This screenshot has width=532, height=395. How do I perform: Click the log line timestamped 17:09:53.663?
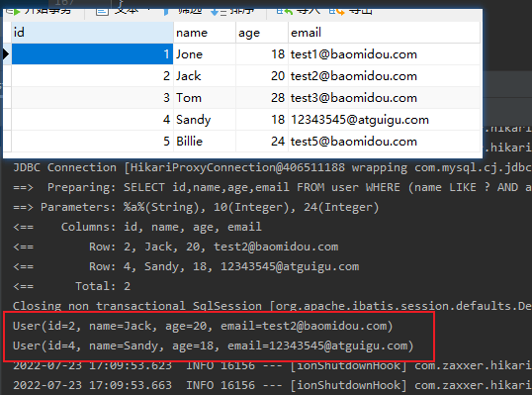pyautogui.click(x=272, y=385)
